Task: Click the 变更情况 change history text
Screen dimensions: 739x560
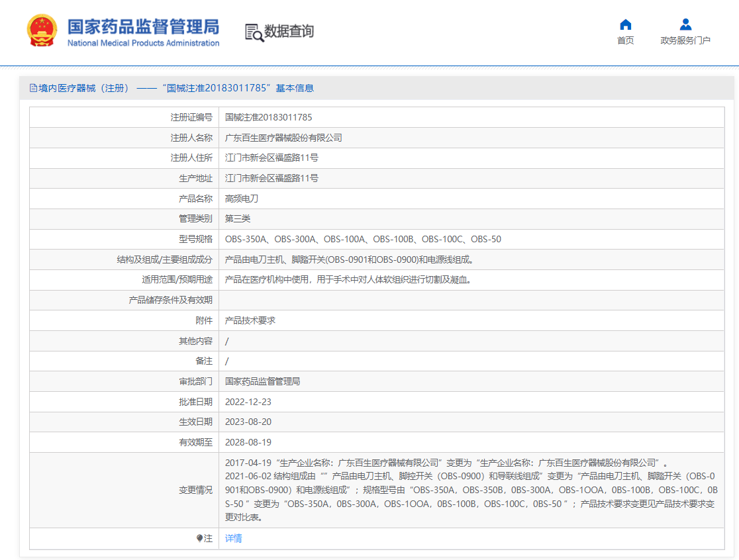Action: [x=471, y=490]
